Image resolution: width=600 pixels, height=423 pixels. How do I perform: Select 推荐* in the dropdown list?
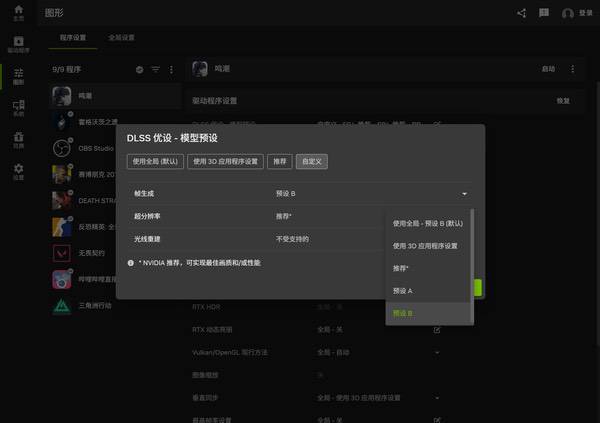(427, 268)
